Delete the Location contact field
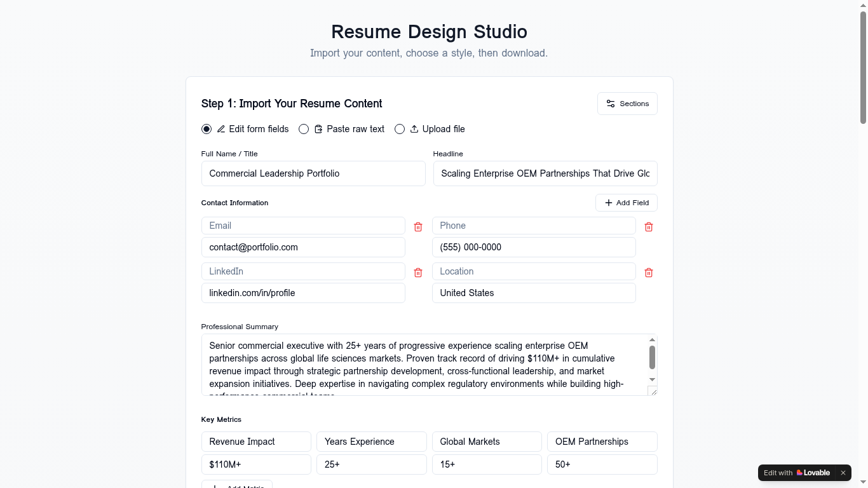The height and width of the screenshot is (488, 868). click(x=649, y=273)
